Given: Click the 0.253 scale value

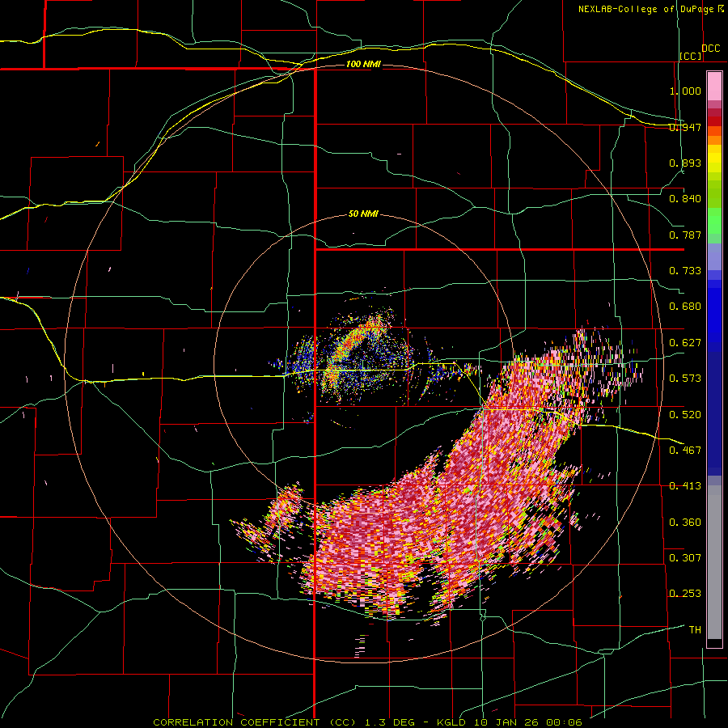Looking at the screenshot, I should pyautogui.click(x=685, y=594).
